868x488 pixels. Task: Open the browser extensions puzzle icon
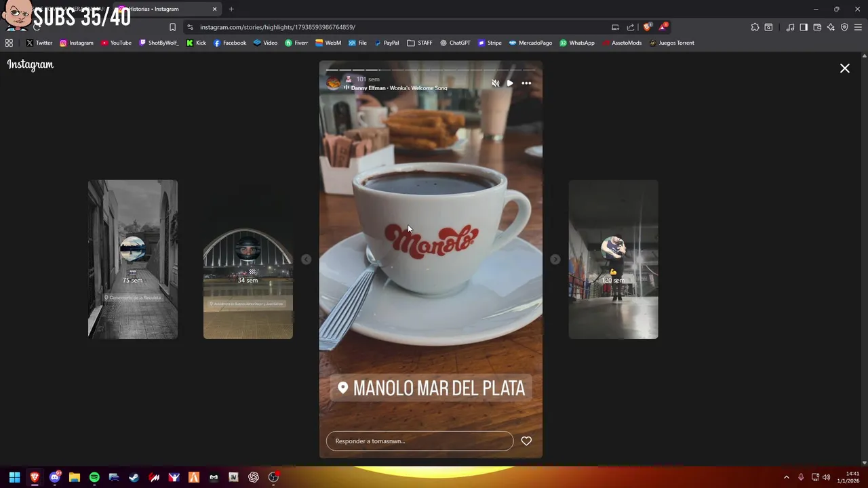coord(755,27)
